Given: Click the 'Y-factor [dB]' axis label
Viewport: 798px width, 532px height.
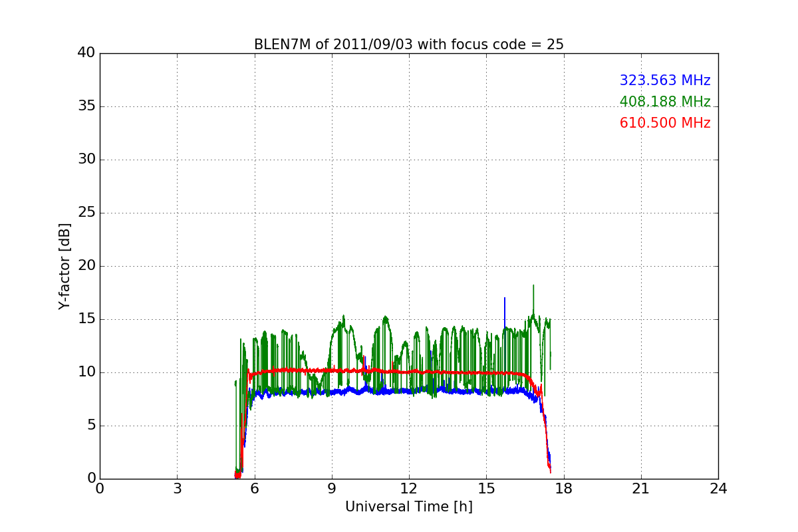Looking at the screenshot, I should pyautogui.click(x=65, y=266).
